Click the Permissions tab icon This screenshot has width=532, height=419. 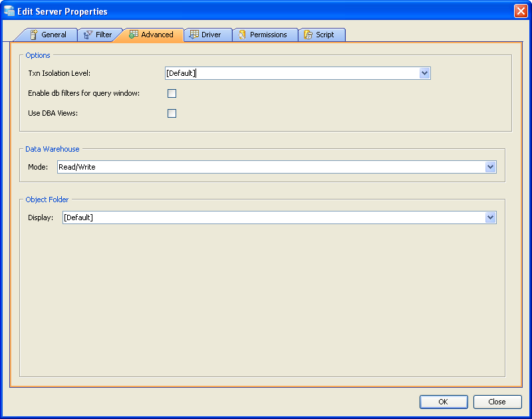click(x=242, y=35)
